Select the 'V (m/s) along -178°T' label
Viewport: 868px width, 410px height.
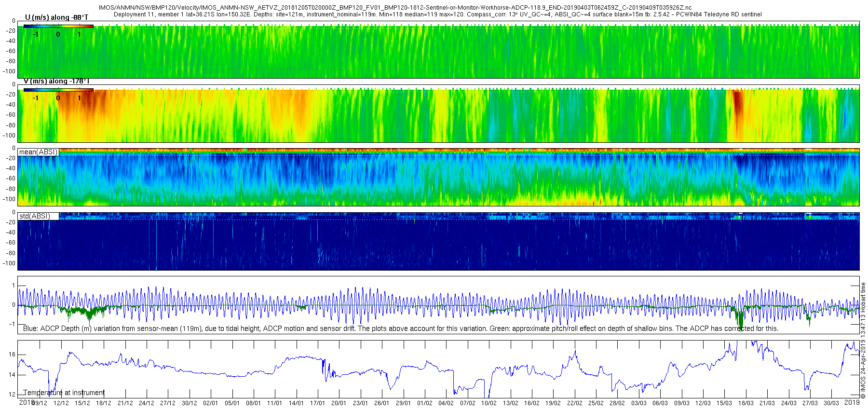pyautogui.click(x=56, y=81)
